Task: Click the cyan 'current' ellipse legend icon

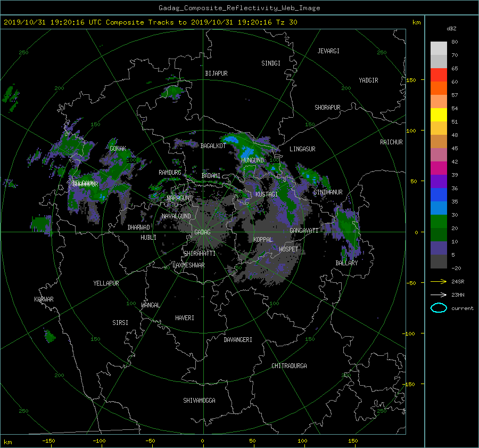Action: (439, 308)
